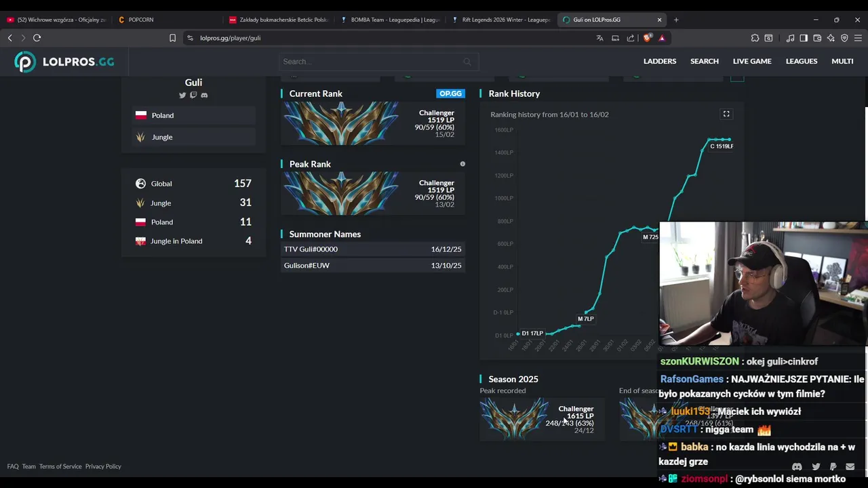Image resolution: width=868 pixels, height=488 pixels.
Task: Switch to the Betclic Polska tab
Action: tap(278, 20)
